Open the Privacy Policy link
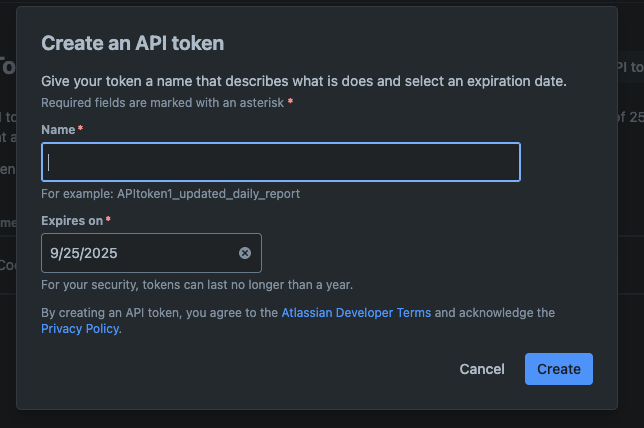This screenshot has height=428, width=644. point(80,329)
